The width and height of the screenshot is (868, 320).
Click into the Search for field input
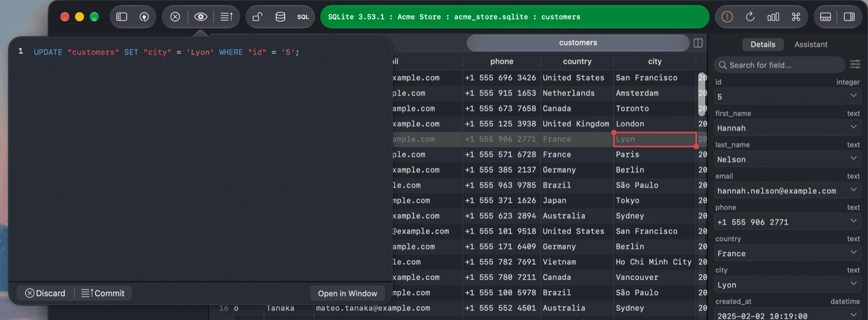[x=779, y=65]
